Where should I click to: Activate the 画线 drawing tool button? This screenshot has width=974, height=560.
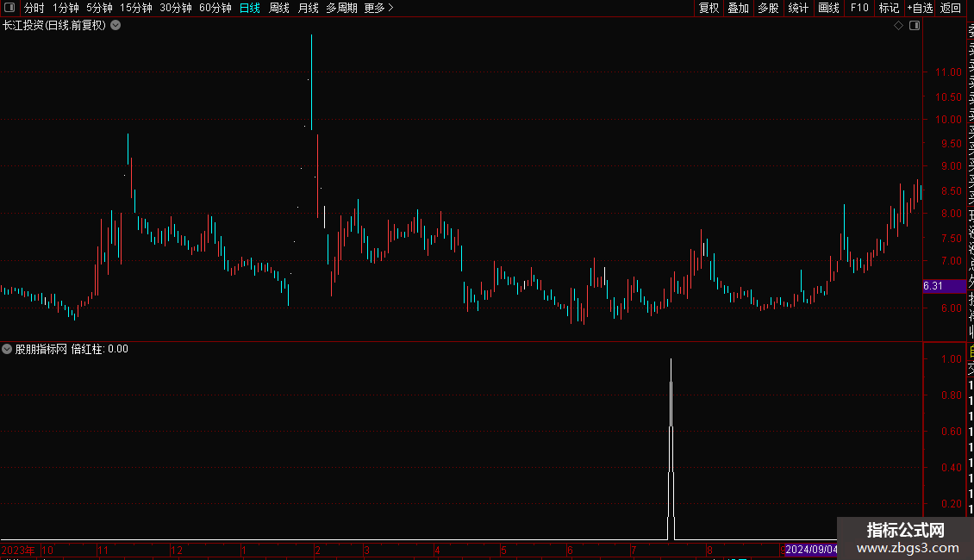click(x=828, y=8)
